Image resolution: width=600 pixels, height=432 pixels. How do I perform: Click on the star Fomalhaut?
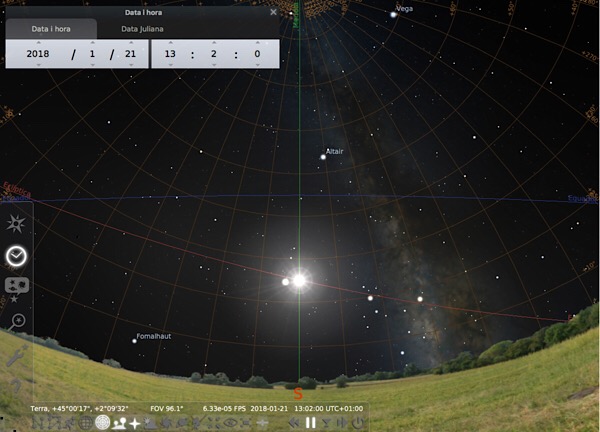click(134, 340)
